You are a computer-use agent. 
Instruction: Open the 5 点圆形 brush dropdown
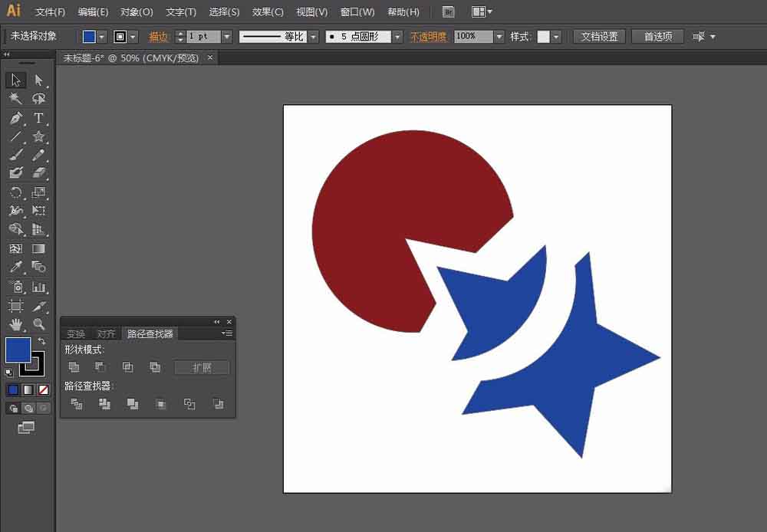click(397, 37)
